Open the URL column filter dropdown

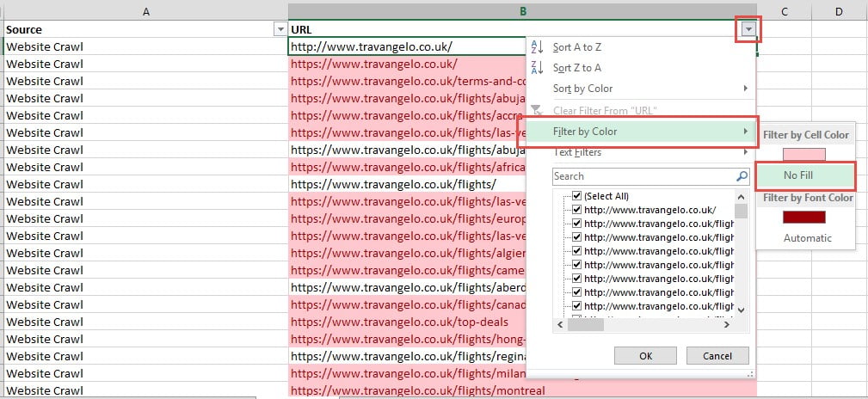748,29
